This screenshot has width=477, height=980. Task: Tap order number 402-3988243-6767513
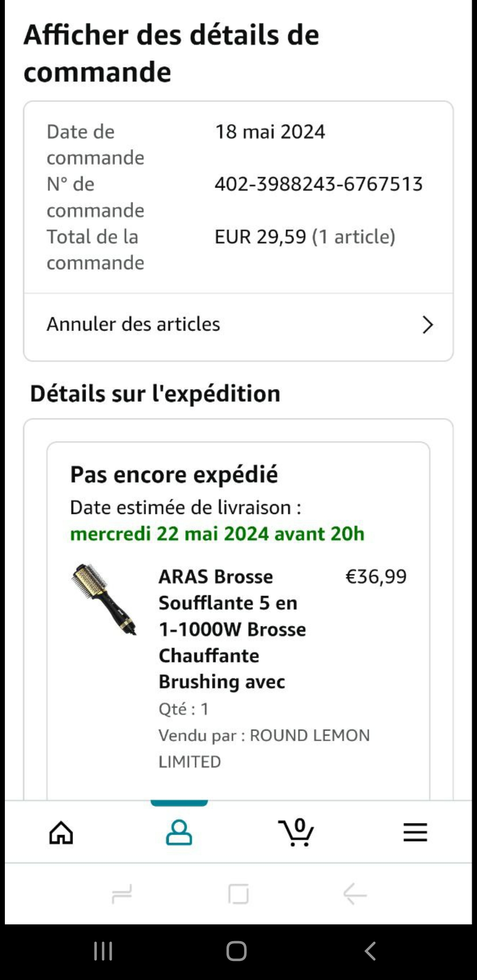pos(318,184)
